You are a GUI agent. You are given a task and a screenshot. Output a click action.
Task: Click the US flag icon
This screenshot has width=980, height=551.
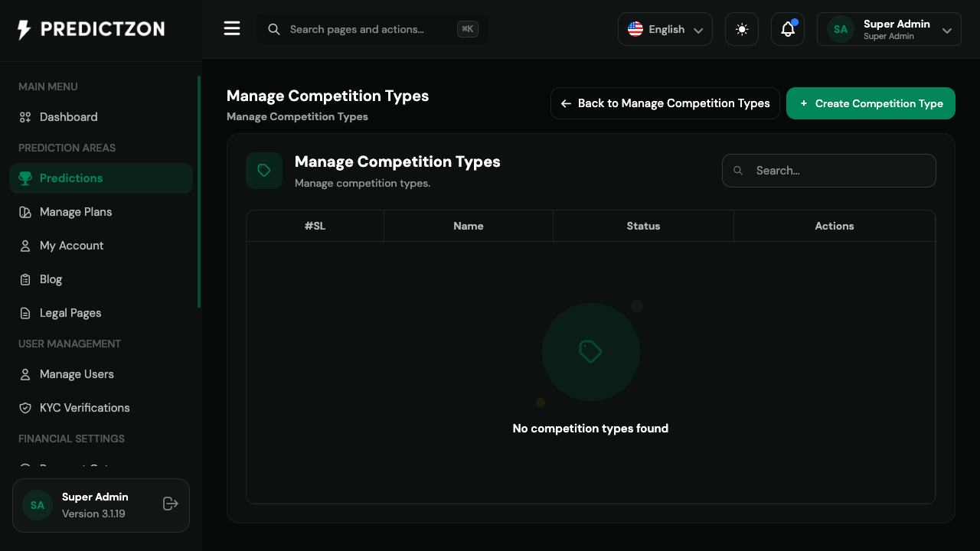tap(635, 29)
